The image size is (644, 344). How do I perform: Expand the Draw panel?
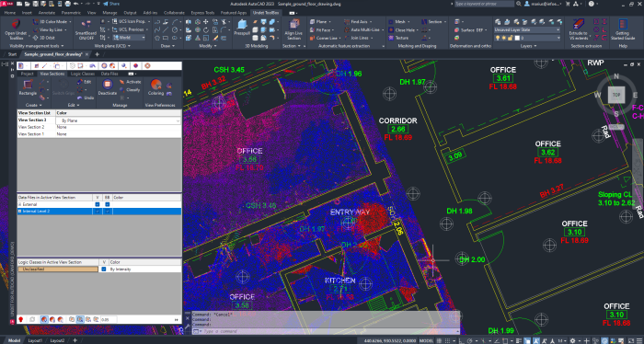(167, 46)
